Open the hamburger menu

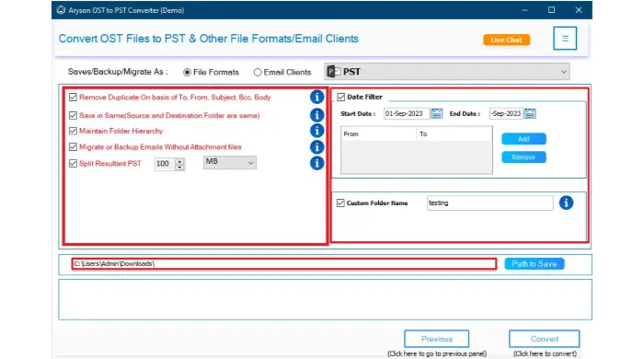pos(565,38)
